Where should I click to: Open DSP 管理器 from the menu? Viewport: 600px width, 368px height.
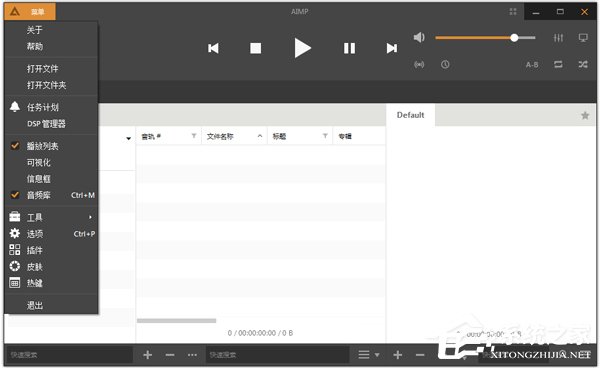point(52,124)
